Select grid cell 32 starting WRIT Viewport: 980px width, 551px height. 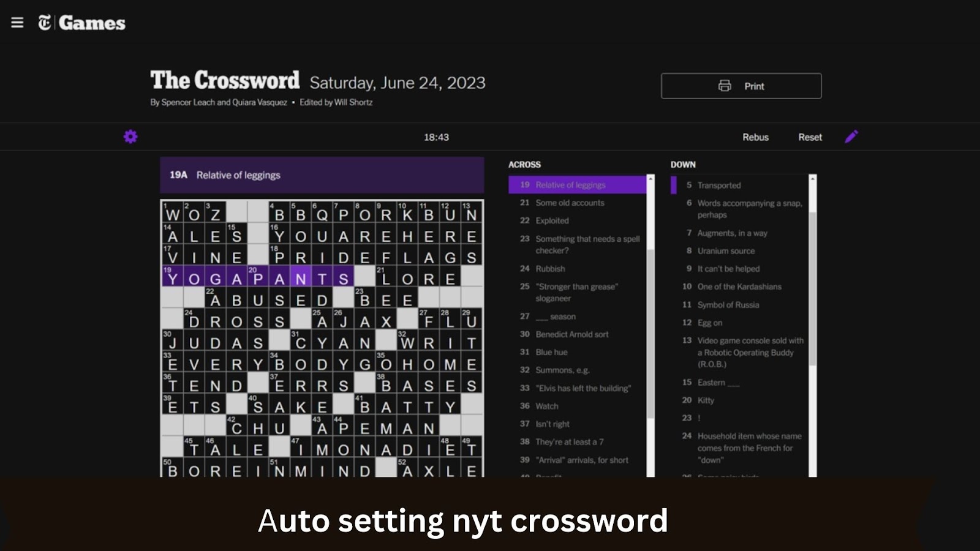click(407, 340)
